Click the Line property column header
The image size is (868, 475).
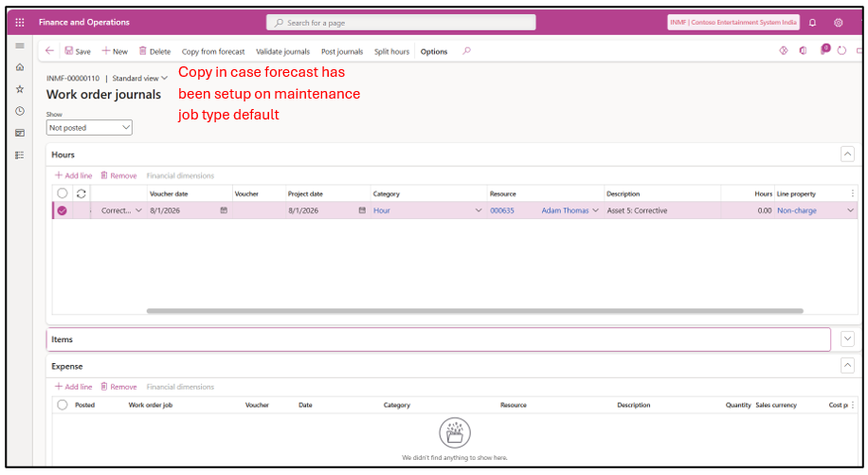pos(796,193)
